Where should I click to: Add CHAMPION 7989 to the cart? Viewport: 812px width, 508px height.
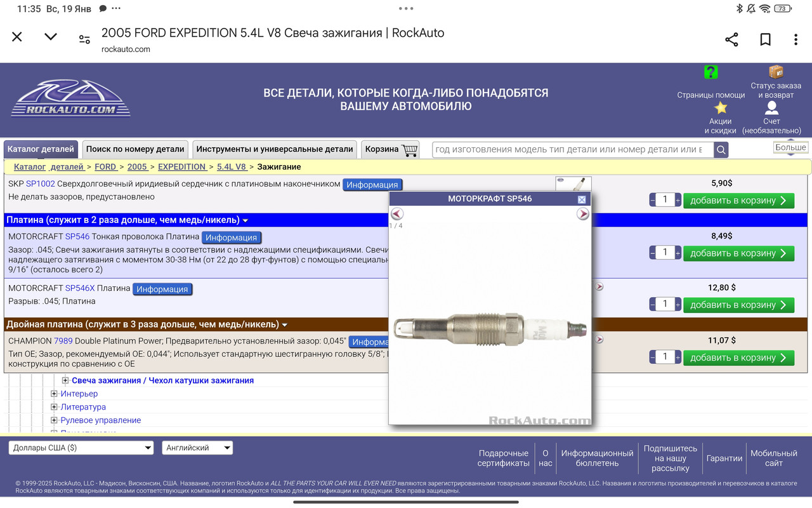click(739, 358)
